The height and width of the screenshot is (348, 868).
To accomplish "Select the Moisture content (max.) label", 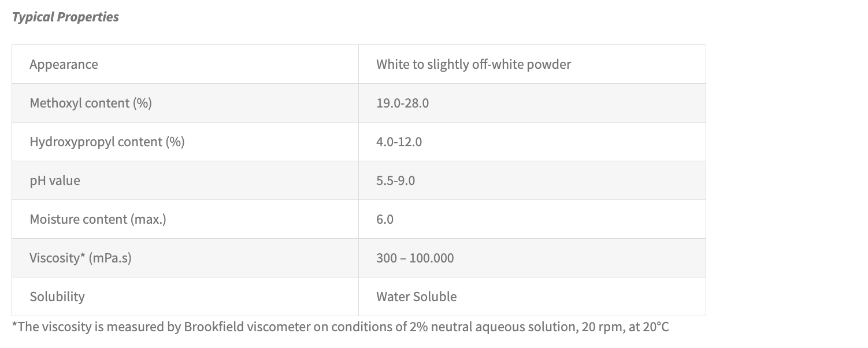I will click(98, 219).
